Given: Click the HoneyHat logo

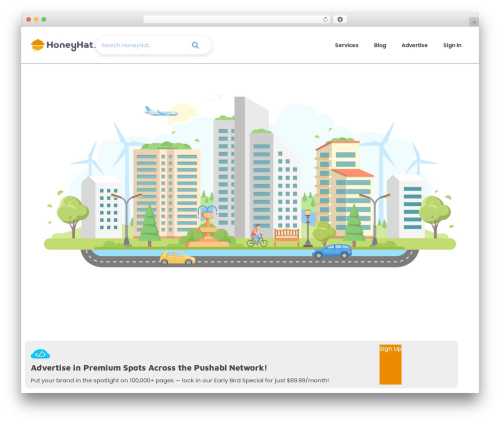Looking at the screenshot, I should (x=63, y=45).
